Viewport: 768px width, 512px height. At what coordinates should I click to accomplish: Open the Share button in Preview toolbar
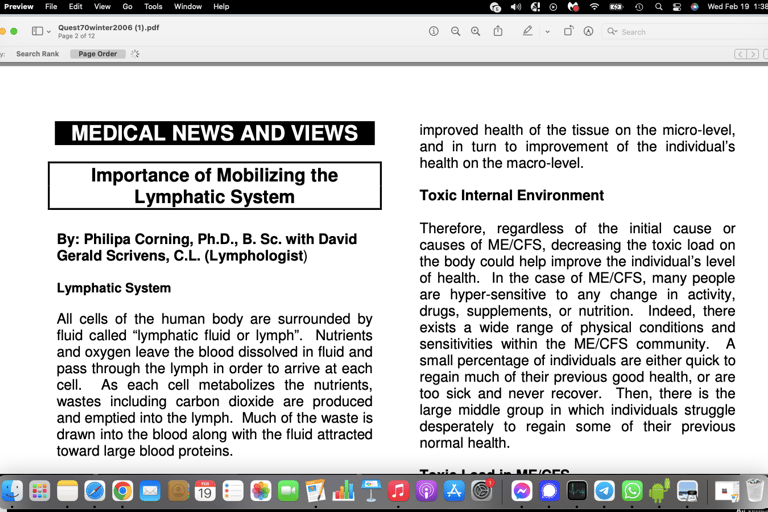(x=498, y=31)
